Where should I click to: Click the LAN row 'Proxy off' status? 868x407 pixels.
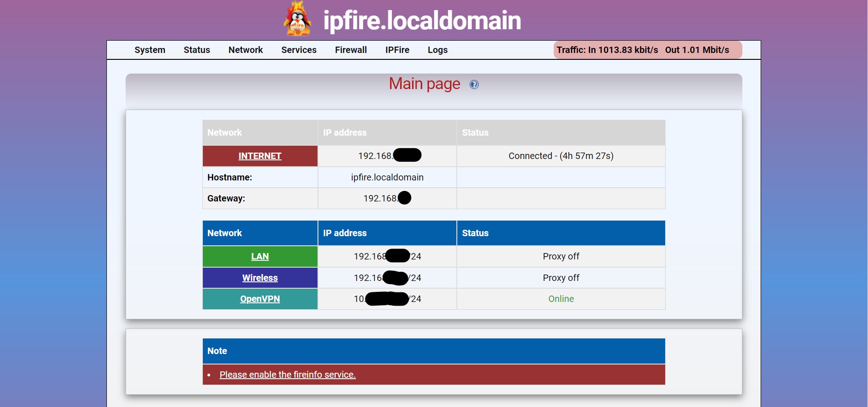click(561, 256)
